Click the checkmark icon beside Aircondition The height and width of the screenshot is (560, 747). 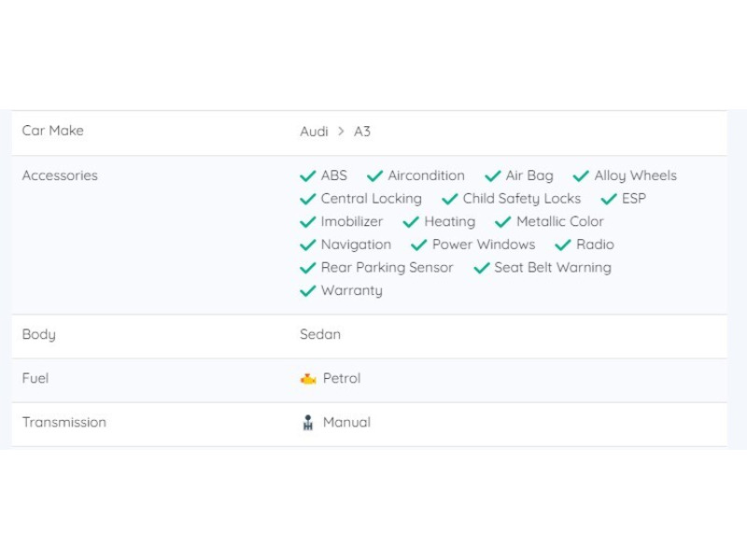pyautogui.click(x=375, y=176)
